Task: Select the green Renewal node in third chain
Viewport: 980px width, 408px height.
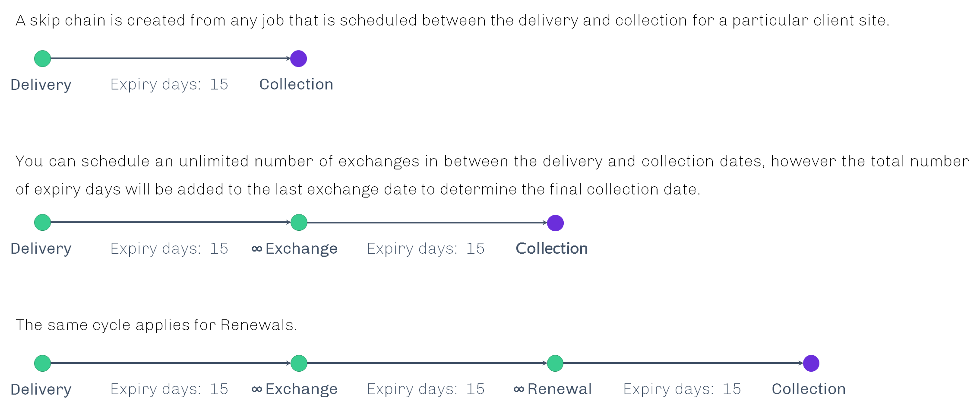Action: pos(555,363)
